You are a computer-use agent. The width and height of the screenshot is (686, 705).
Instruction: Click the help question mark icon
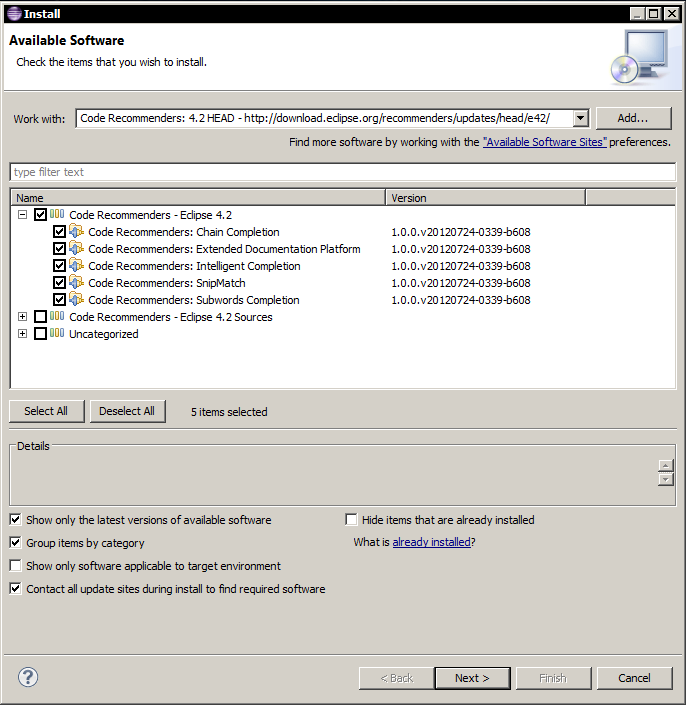click(28, 677)
